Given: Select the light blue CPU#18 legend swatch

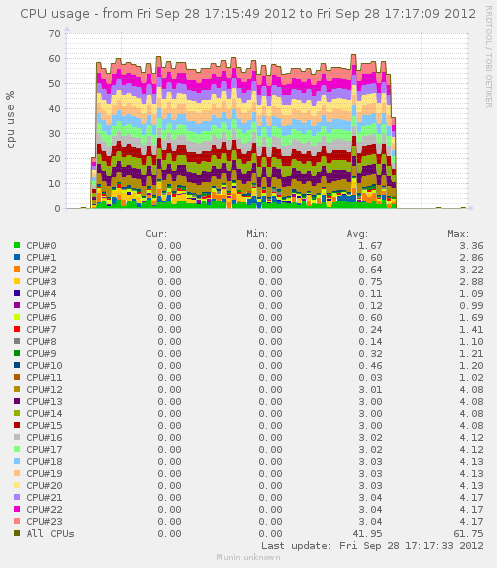Looking at the screenshot, I should click(x=17, y=461).
